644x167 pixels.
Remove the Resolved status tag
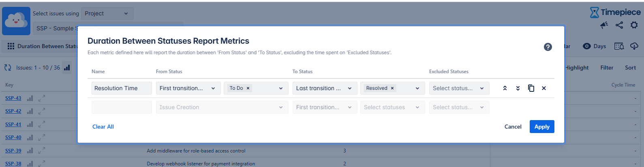click(392, 88)
